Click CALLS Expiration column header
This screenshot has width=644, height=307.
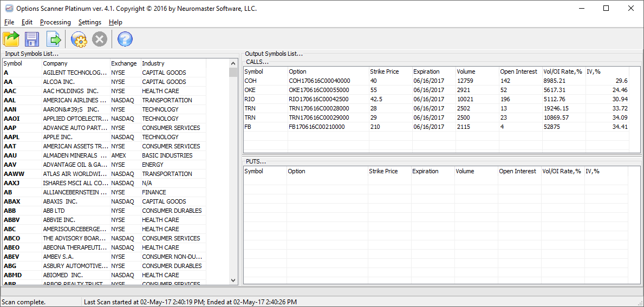click(x=434, y=71)
